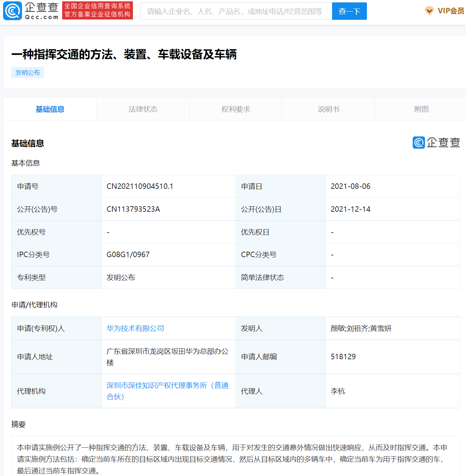Open the 华为技术有限公司 applicant link
Viewport: 466px width, 476px height.
[x=135, y=328]
